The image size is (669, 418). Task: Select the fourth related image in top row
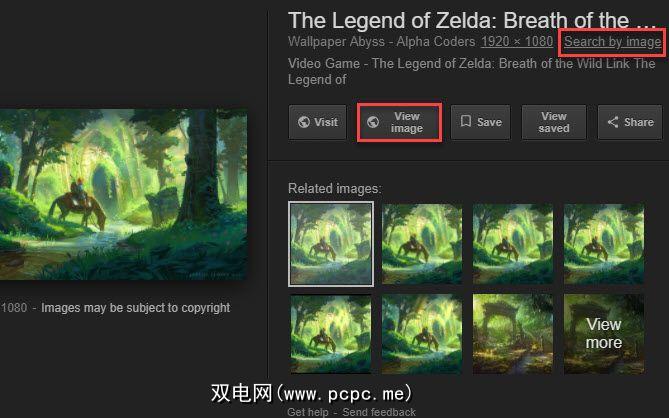tap(604, 244)
